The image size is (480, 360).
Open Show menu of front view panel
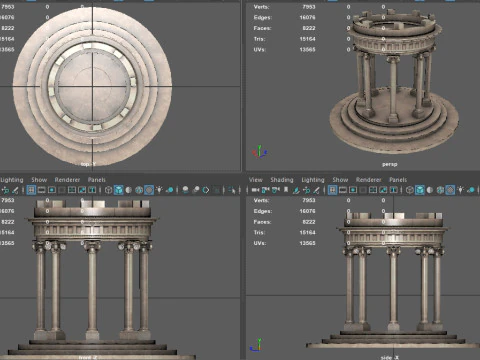pyautogui.click(x=39, y=180)
